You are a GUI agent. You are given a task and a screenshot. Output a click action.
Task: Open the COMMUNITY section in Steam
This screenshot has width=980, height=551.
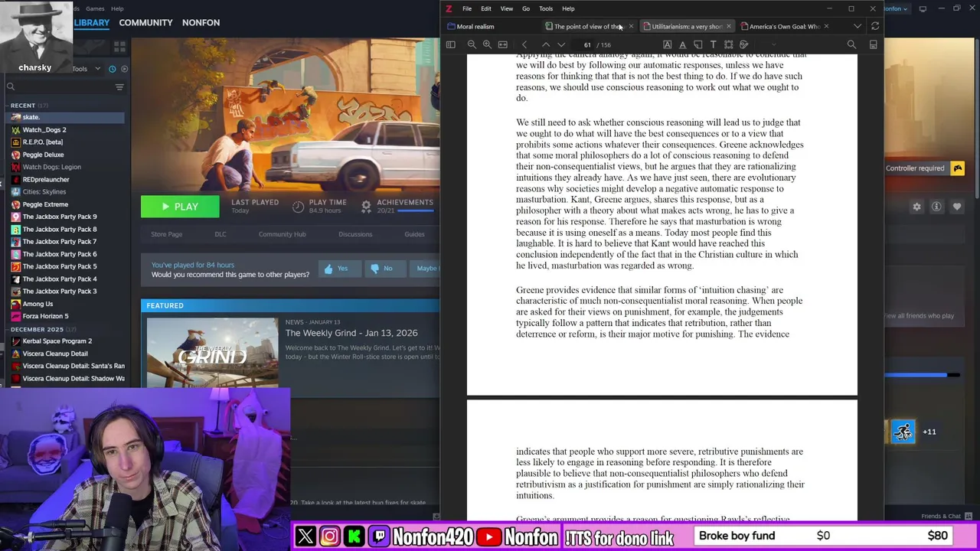(145, 22)
